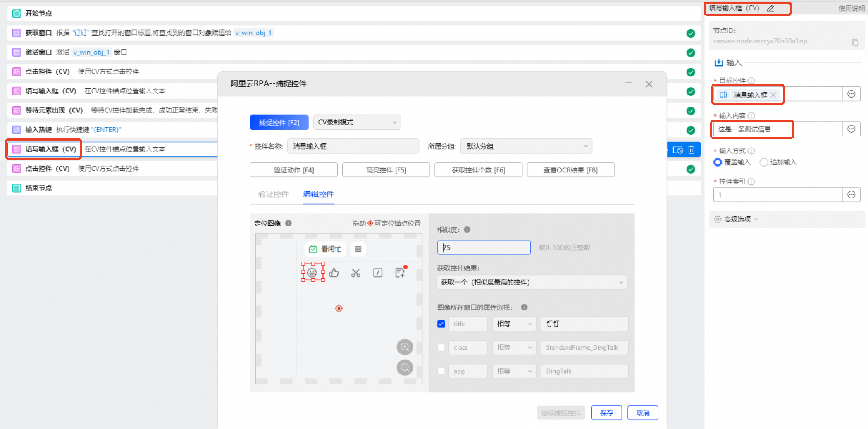This screenshot has height=429, width=868.
Task: Click the v_win_obj_1 variable in 获取窗口 row
Action: click(253, 33)
